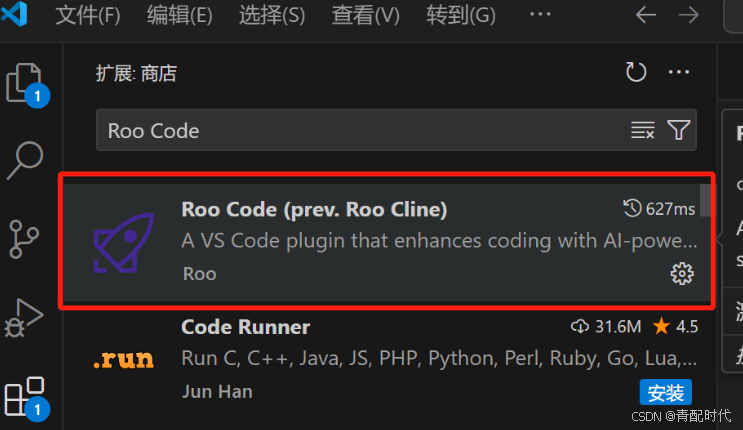
Task: Open the 文件(F) menu
Action: tap(88, 15)
